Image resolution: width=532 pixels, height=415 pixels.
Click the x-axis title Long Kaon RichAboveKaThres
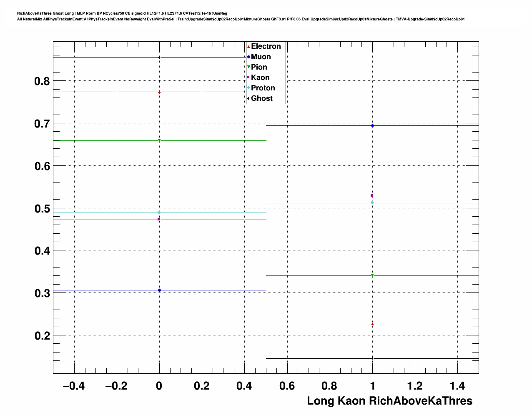390,401
